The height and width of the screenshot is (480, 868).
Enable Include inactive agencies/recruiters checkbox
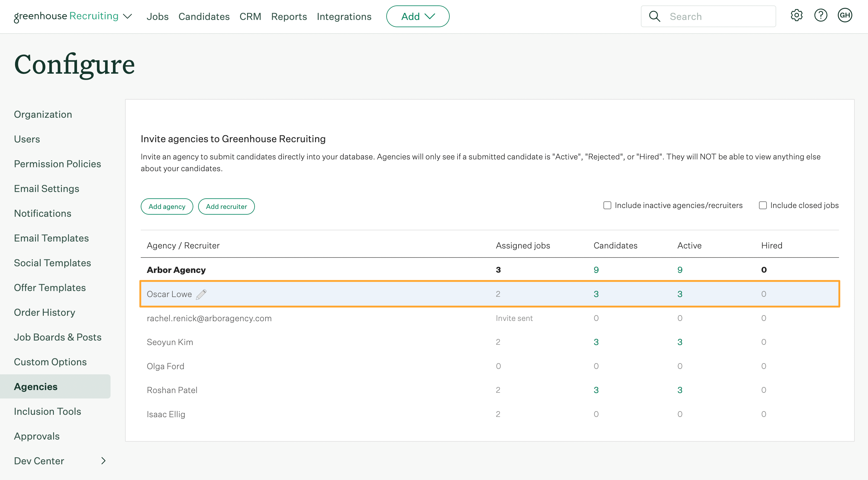(607, 205)
